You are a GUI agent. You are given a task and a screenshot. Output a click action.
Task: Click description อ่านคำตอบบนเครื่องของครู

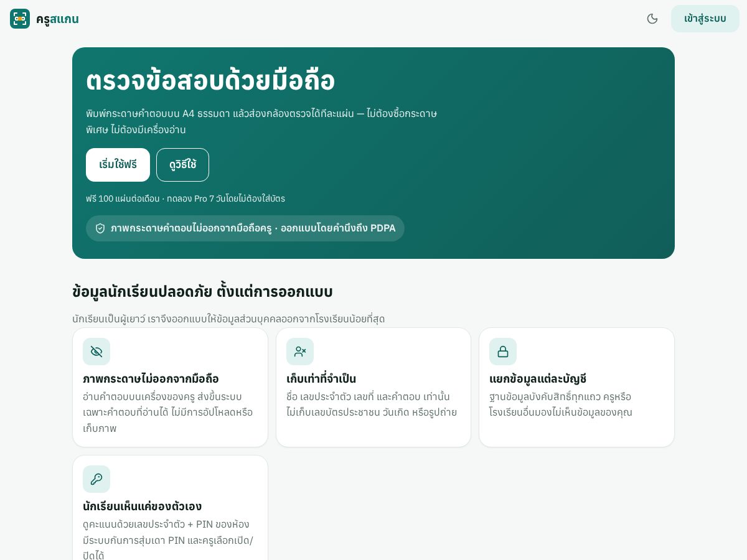(x=168, y=413)
